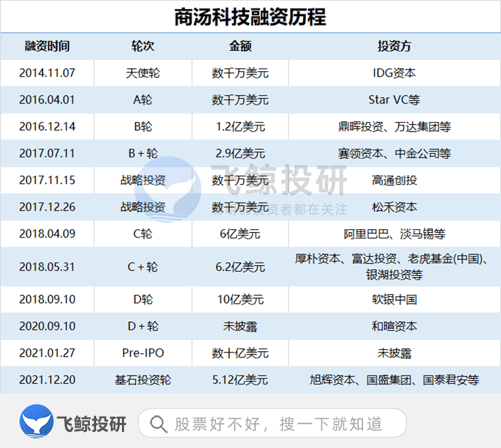501x448 pixels.
Task: Select the IDG资本 investor cell
Action: point(394,73)
